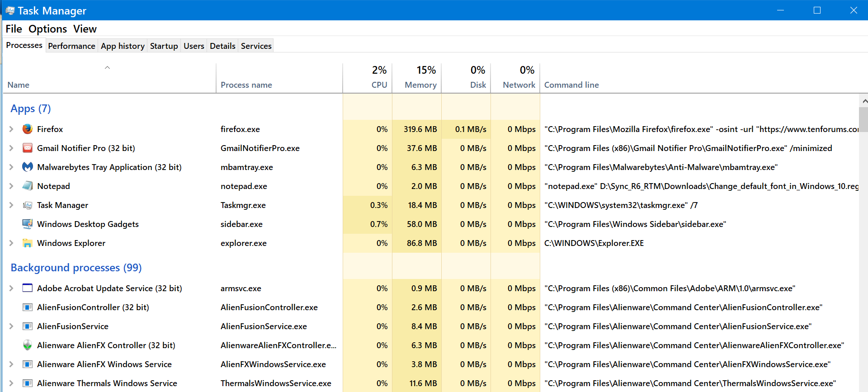
Task: Click the Windows Explorer folder icon
Action: (28, 243)
